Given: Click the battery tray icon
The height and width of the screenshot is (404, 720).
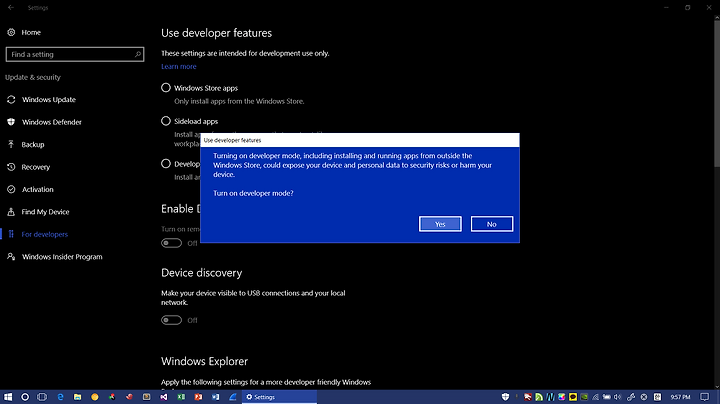Looking at the screenshot, I should [x=607, y=397].
